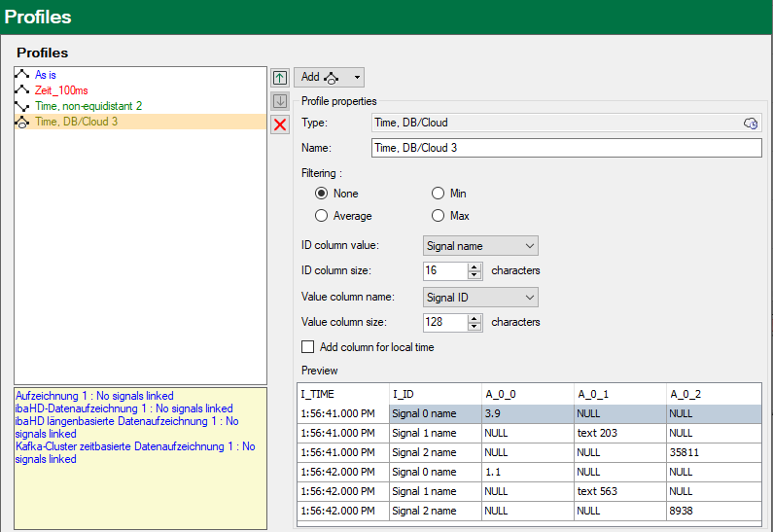773x532 pixels.
Task: Expand the Add button dropdown arrow
Action: coord(357,77)
